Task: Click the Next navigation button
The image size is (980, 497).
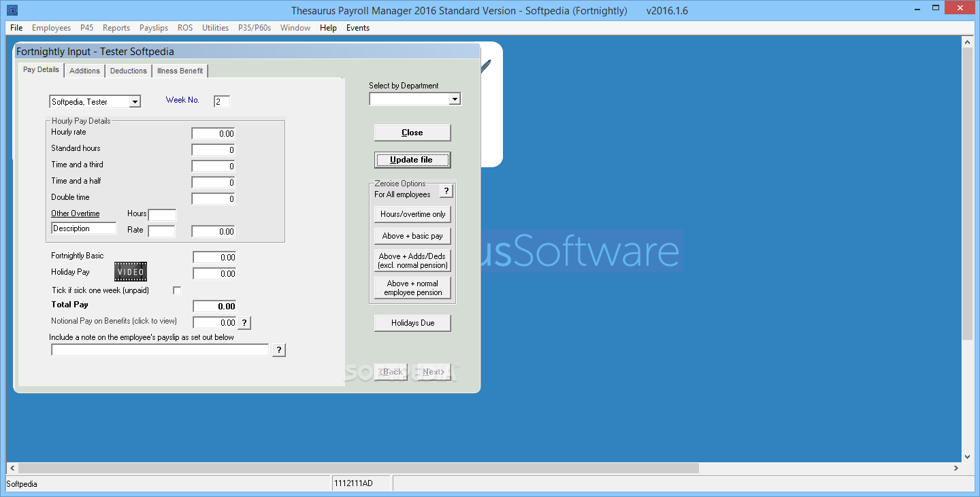Action: click(x=434, y=372)
